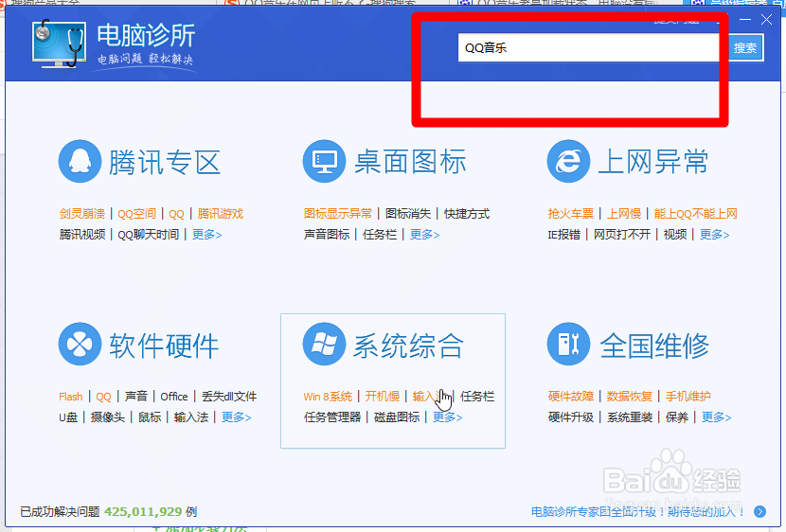
Task: Open the 硬件故障 link
Action: tap(571, 397)
